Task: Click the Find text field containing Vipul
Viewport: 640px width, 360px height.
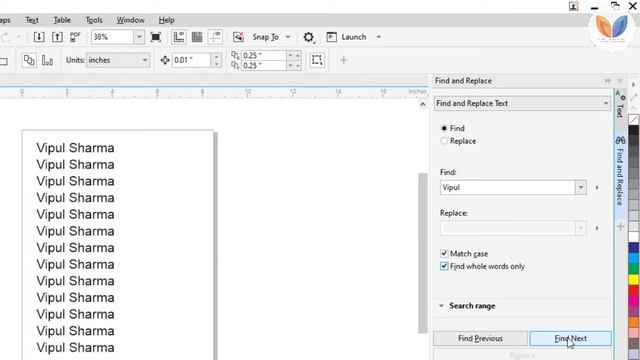Action: (507, 187)
